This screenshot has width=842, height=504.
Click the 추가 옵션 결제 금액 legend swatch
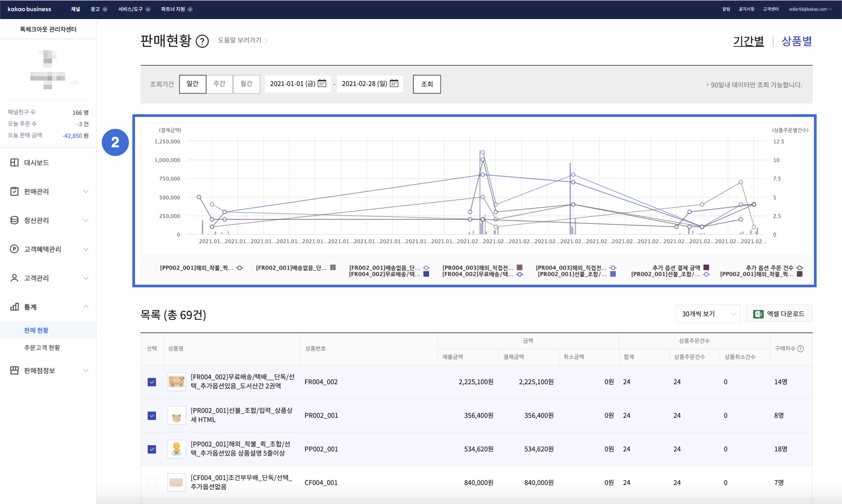(x=706, y=267)
